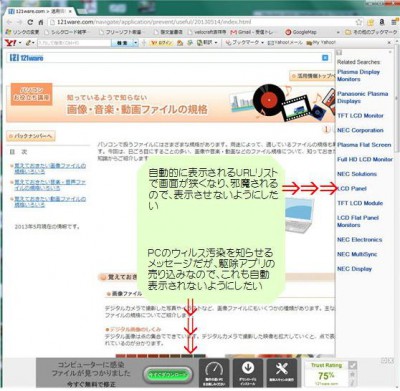Expand the Yahoo search button dropdown arrow
The height and width of the screenshot is (391, 400).
(136, 43)
